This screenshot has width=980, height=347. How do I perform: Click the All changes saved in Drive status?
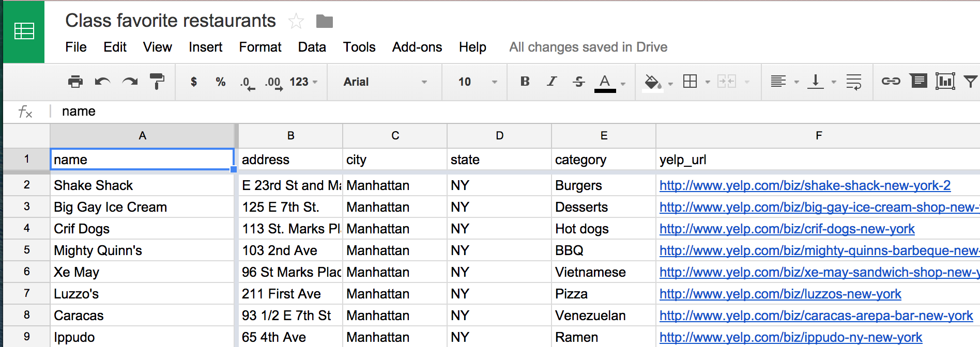[588, 47]
